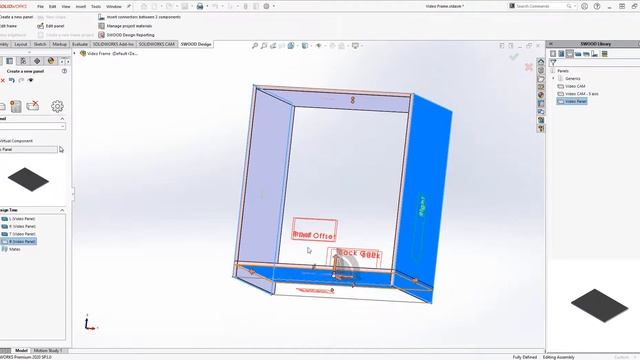Select Mates in the Design Tree
Image resolution: width=640 pixels, height=360 pixels.
coord(11,249)
